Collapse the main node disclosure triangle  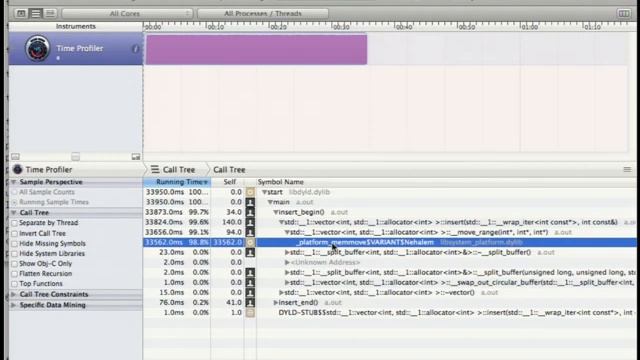coord(270,202)
